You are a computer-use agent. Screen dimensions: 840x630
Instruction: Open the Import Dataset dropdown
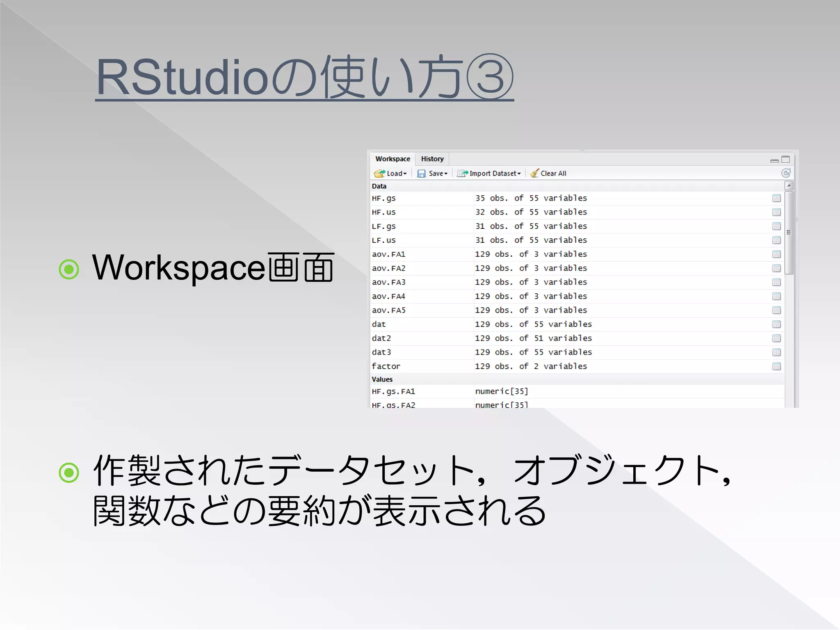pos(489,173)
